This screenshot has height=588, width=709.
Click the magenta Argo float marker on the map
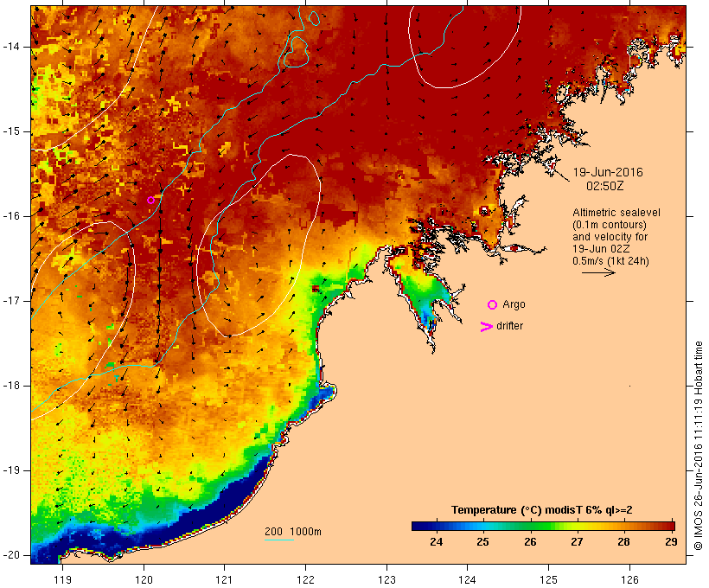151,200
